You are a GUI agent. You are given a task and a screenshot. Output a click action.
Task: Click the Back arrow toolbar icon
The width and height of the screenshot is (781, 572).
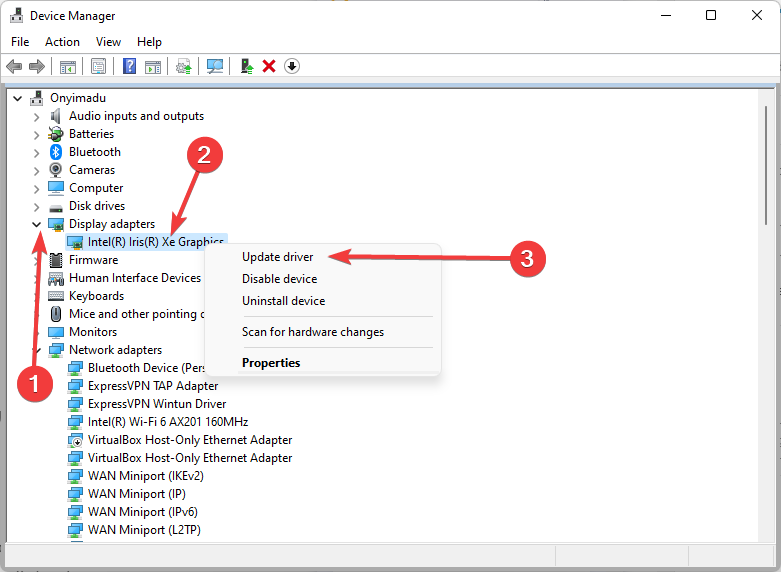14,66
